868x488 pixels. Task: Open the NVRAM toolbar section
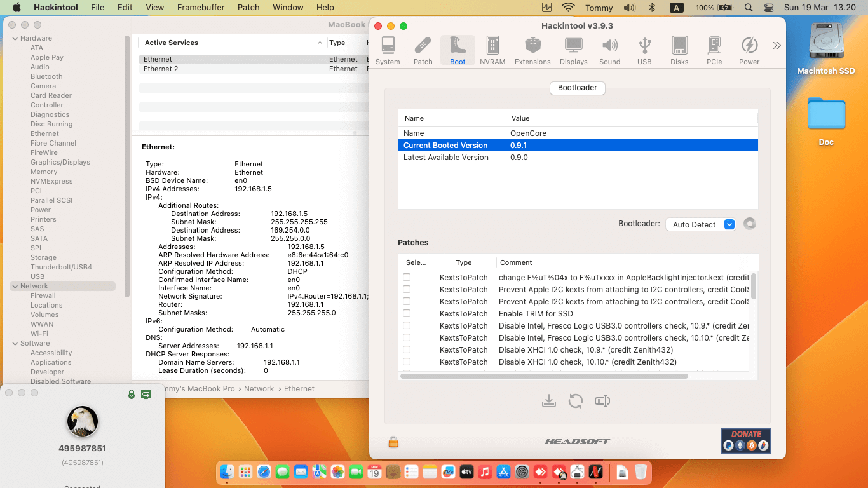coord(492,50)
